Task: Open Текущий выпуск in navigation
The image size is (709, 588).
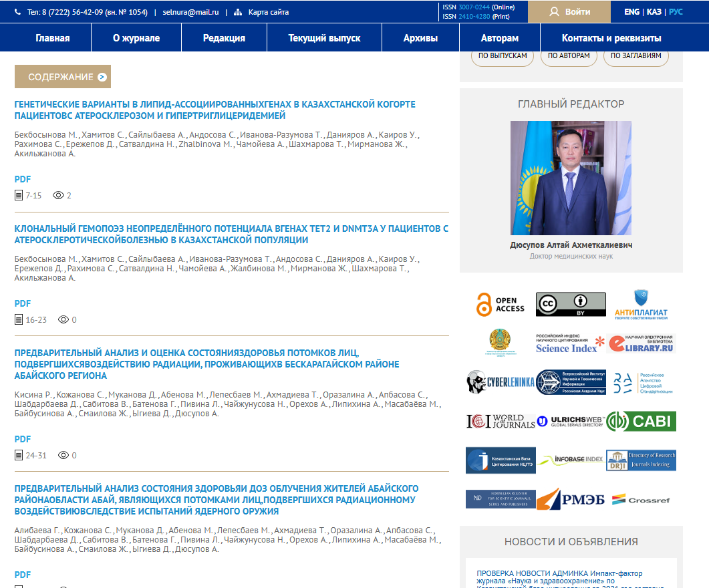Action: 324,38
